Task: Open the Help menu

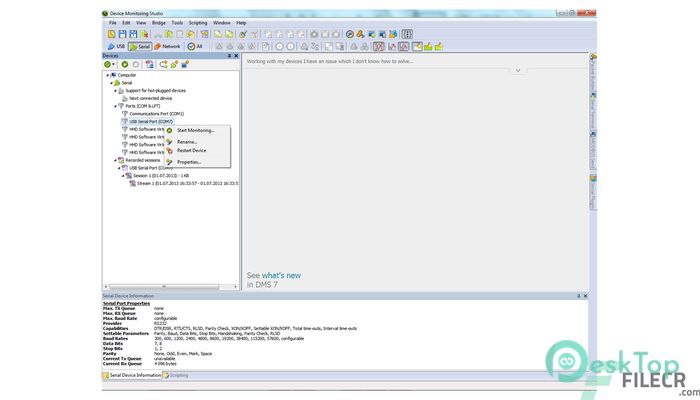Action: click(241, 23)
